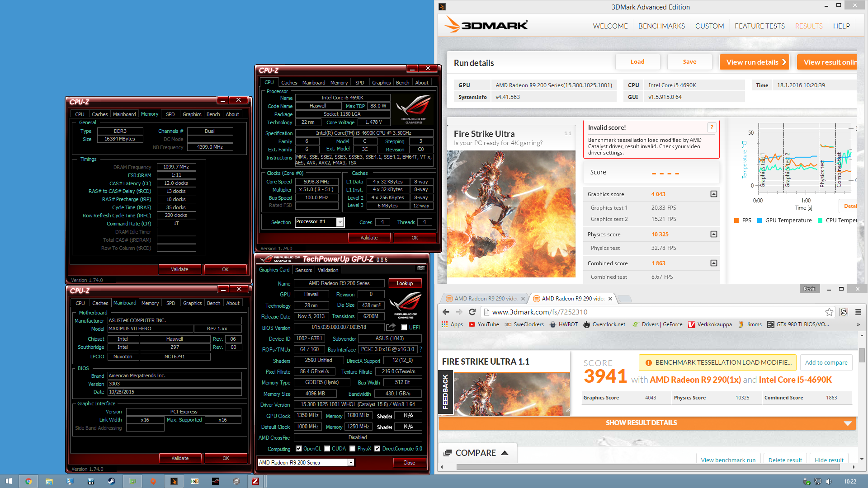Collapse the Physics score section
The image size is (868, 488).
[714, 234]
